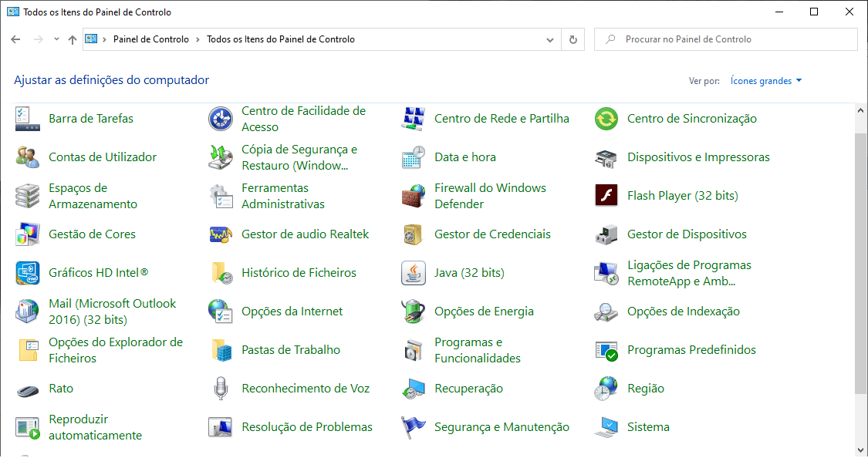The height and width of the screenshot is (458, 868).
Task: Click the Opções do Explorador de Ficheiros link
Action: point(116,350)
